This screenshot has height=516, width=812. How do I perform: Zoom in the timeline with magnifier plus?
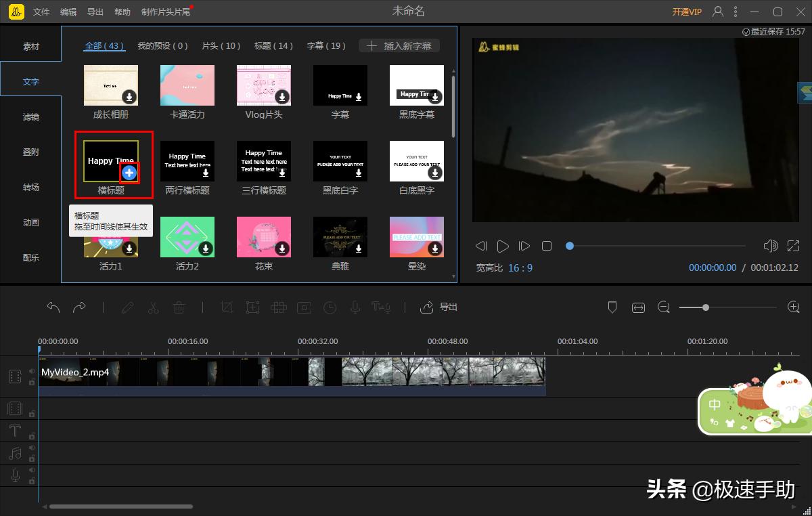[794, 307]
